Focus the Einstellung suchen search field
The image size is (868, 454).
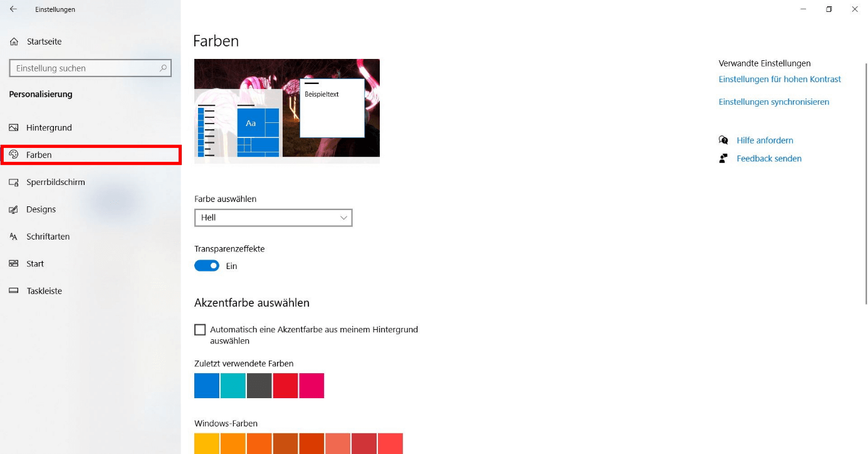point(90,68)
